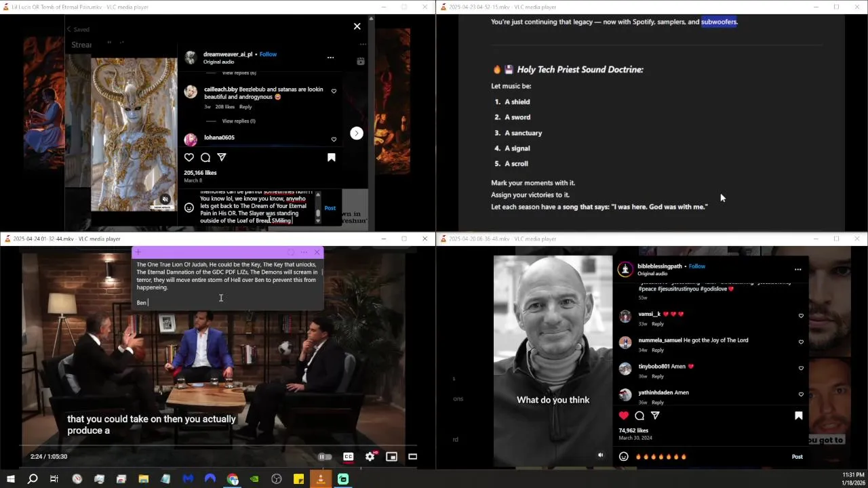868x488 pixels.
Task: Close the dreamweaver_ai_pl post overlay with the X
Action: tap(357, 26)
